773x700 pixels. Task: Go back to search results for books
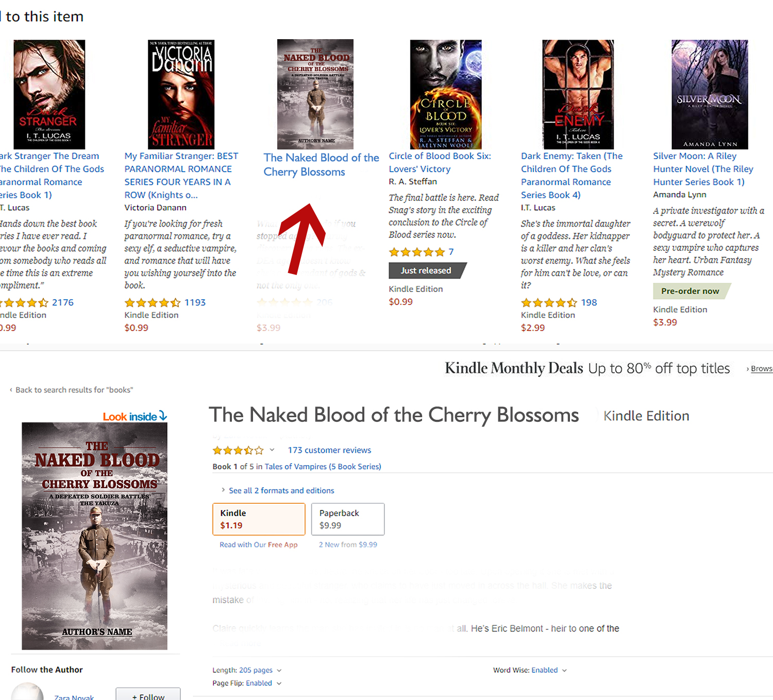[74, 390]
